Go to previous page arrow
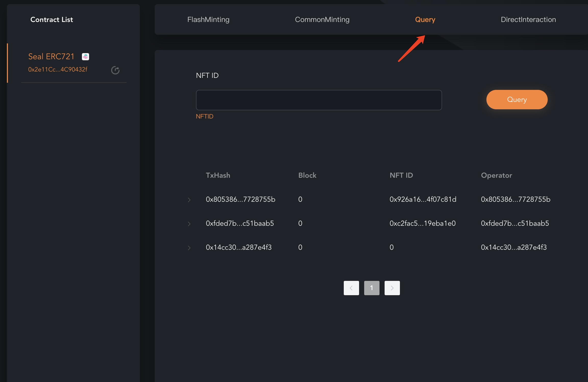This screenshot has height=382, width=588. pos(351,288)
